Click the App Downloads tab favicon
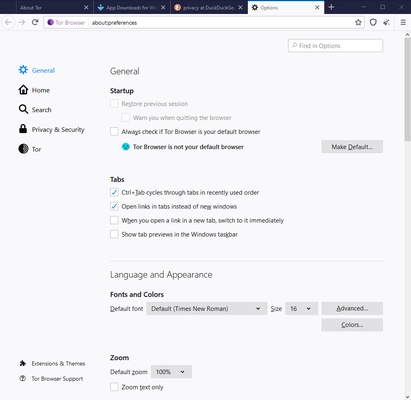Screen dimensions: 411x400 (x=101, y=7)
